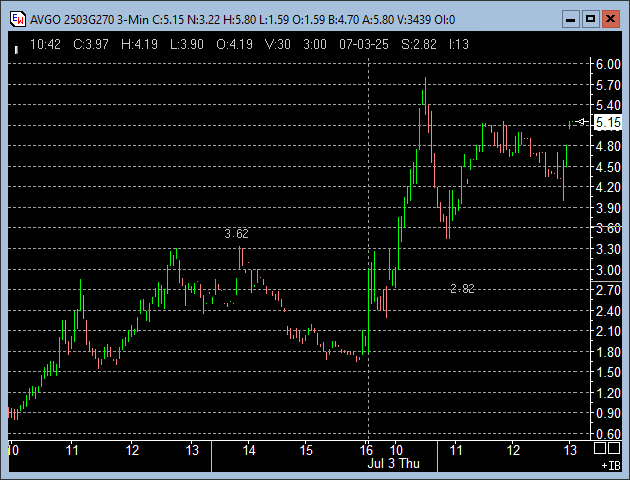This screenshot has width=630, height=480.
Task: Click the '6.00' price axis label
Action: point(608,64)
